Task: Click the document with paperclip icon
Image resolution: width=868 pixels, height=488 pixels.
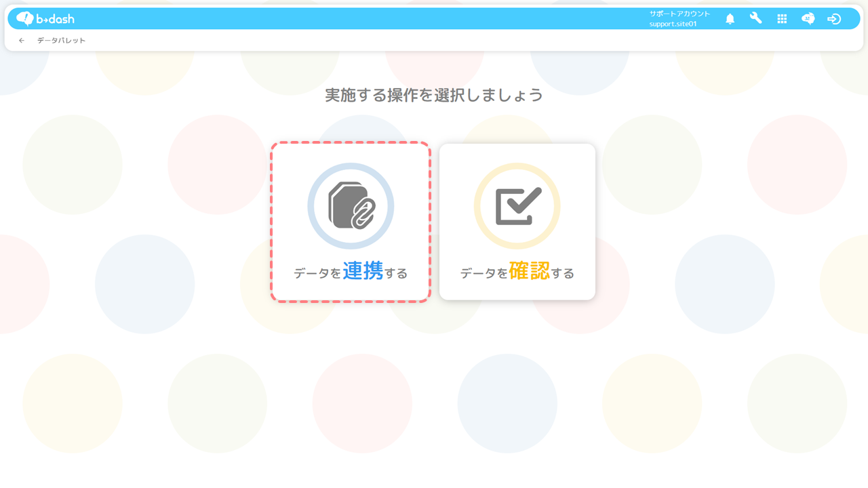Action: (351, 206)
